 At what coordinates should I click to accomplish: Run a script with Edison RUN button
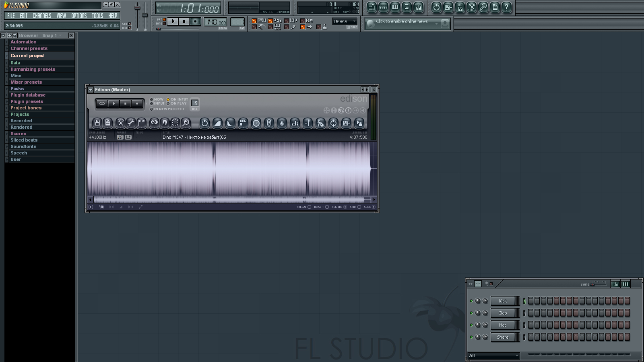click(x=243, y=123)
